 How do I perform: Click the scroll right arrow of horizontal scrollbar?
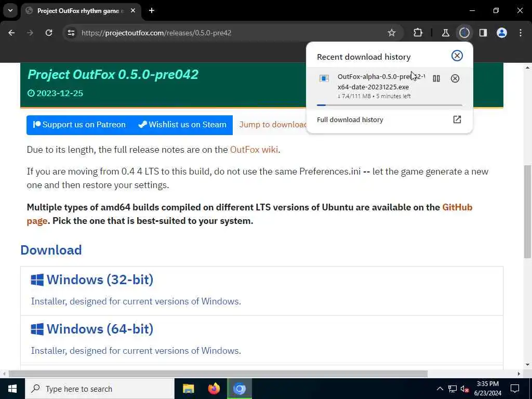point(519,374)
